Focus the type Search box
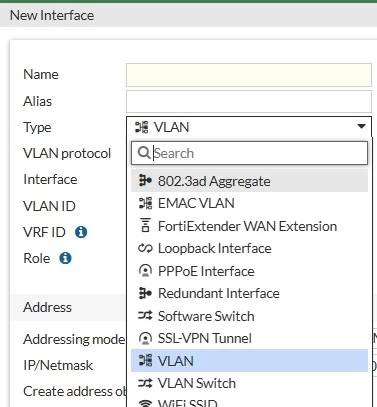Screen dimensions: 377x407 click(249, 153)
